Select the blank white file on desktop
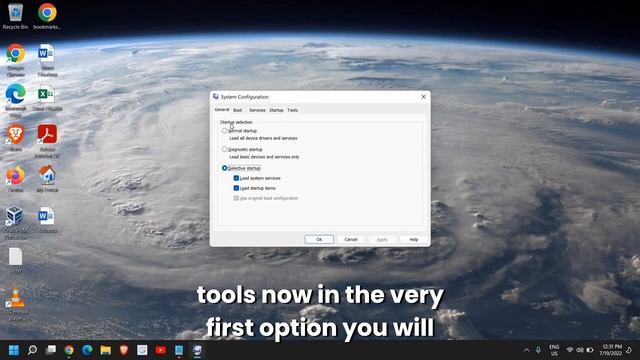The height and width of the screenshot is (360, 640). (x=16, y=260)
